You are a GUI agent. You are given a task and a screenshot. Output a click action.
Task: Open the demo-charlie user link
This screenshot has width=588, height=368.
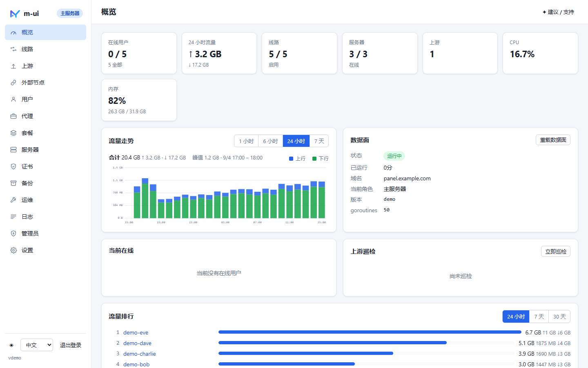coord(140,354)
